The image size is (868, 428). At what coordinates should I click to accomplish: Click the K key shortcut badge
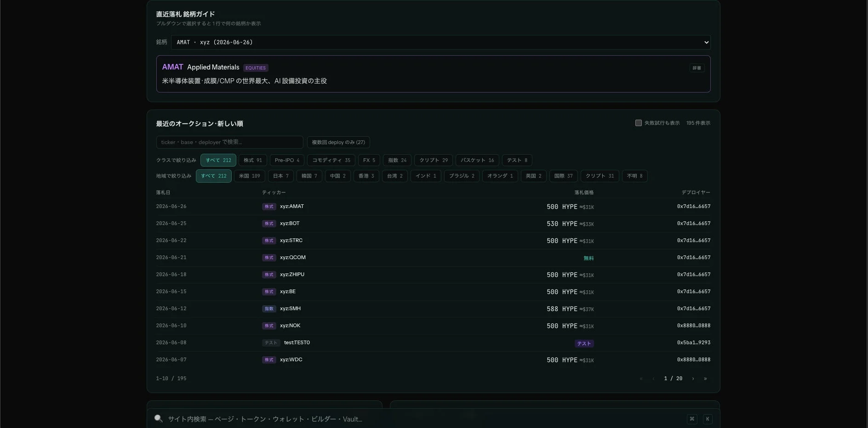[708, 419]
